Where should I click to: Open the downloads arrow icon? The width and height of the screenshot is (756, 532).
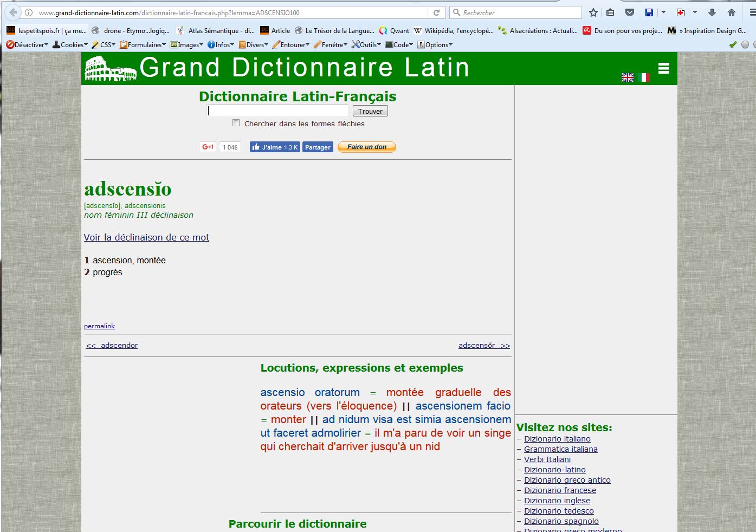pyautogui.click(x=712, y=12)
